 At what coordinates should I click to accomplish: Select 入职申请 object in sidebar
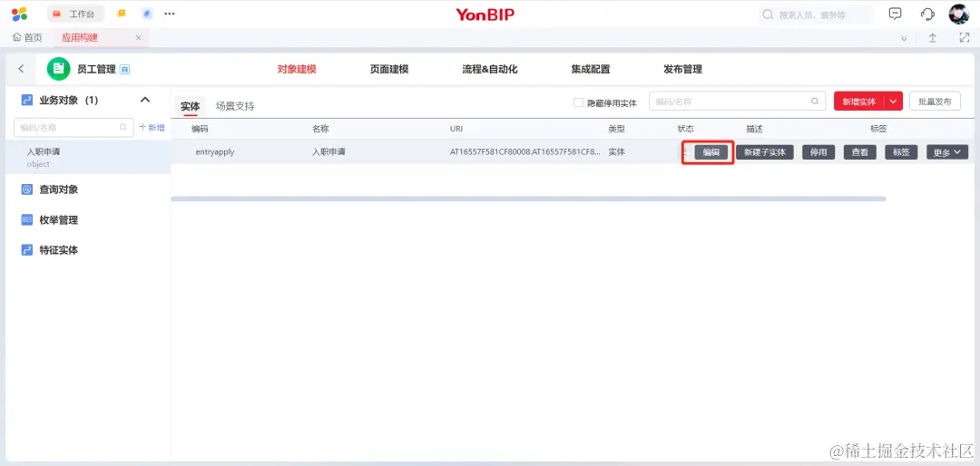point(85,157)
